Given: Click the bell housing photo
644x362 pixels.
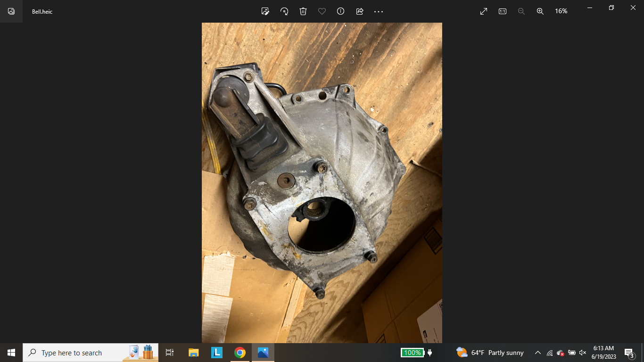Looking at the screenshot, I should [x=322, y=183].
